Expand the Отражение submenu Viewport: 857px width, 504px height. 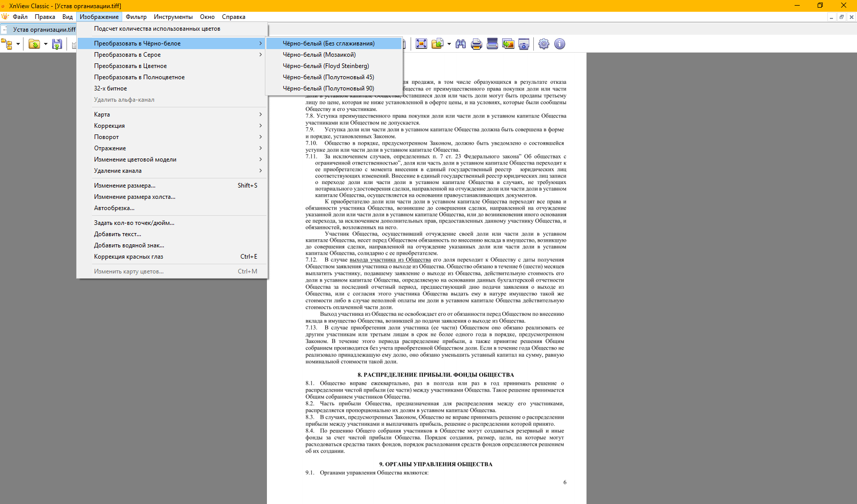click(172, 148)
